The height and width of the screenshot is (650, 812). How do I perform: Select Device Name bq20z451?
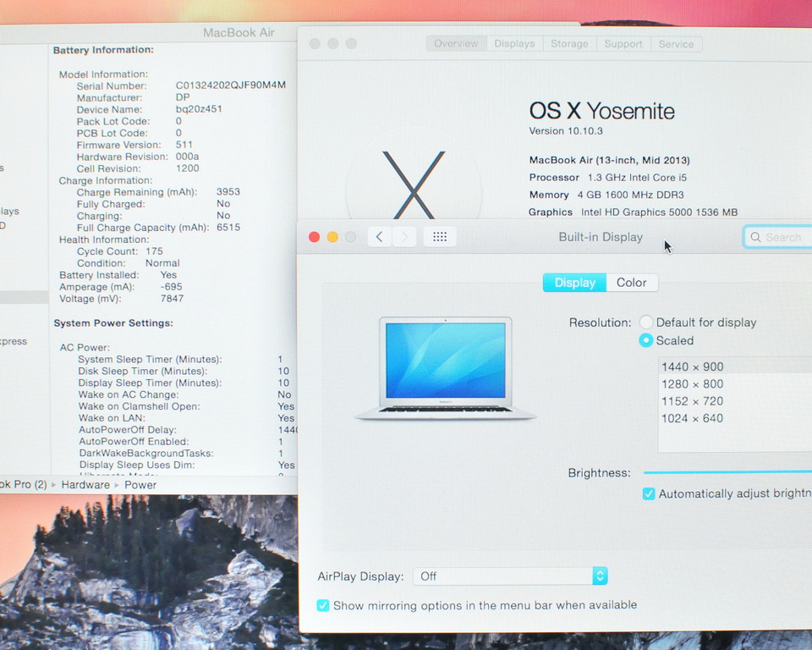point(198,109)
